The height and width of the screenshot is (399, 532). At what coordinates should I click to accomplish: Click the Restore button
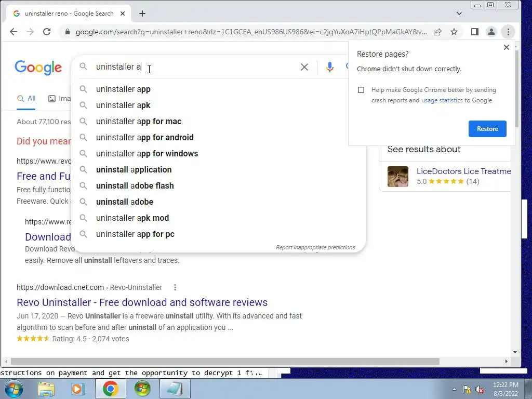(x=487, y=129)
